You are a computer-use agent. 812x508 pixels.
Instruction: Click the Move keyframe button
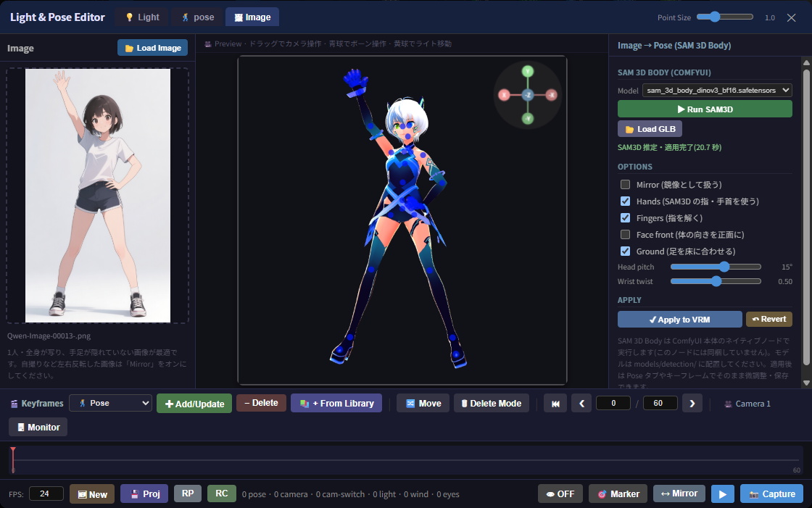click(423, 403)
